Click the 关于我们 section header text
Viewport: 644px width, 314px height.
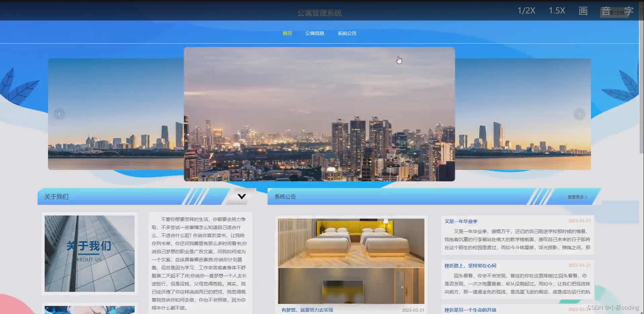pyautogui.click(x=56, y=197)
